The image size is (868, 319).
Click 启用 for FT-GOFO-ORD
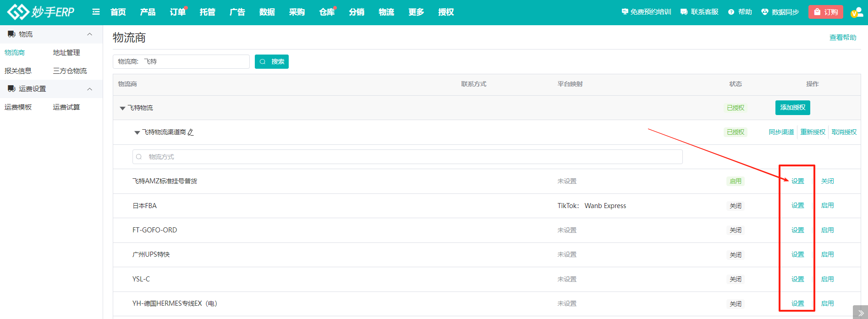(828, 230)
